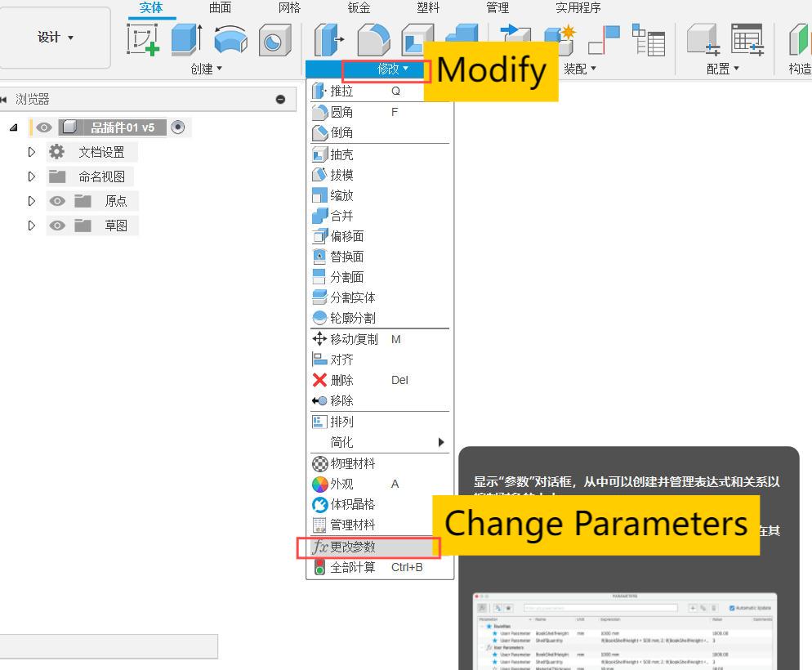Expand the 原点 tree node
The width and height of the screenshot is (812, 670).
pos(32,201)
